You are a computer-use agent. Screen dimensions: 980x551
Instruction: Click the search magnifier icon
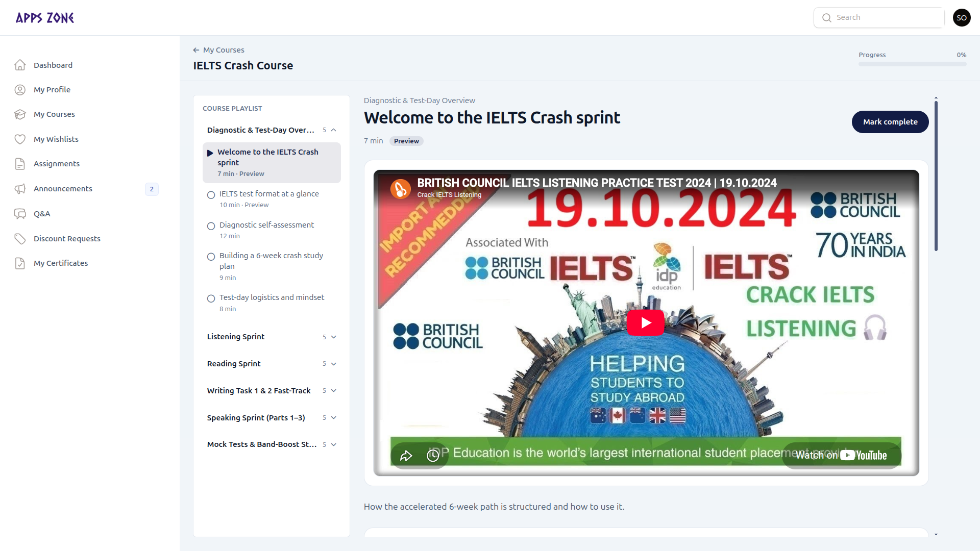[826, 18]
